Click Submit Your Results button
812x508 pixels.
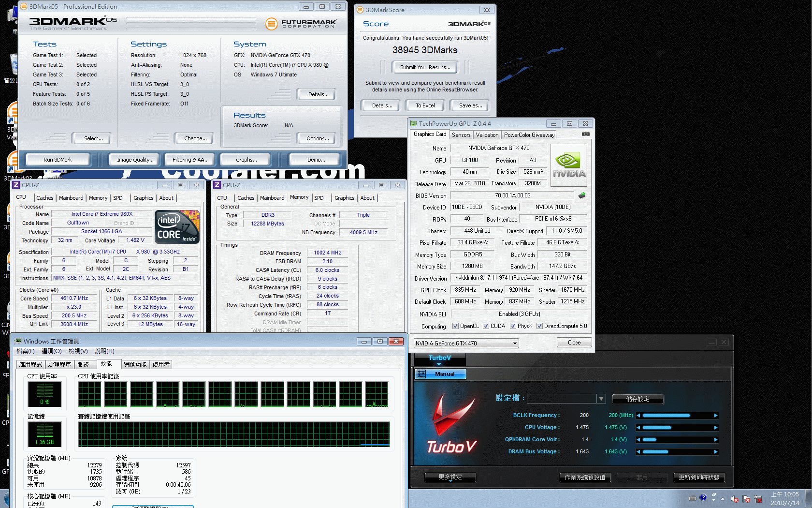pyautogui.click(x=425, y=67)
